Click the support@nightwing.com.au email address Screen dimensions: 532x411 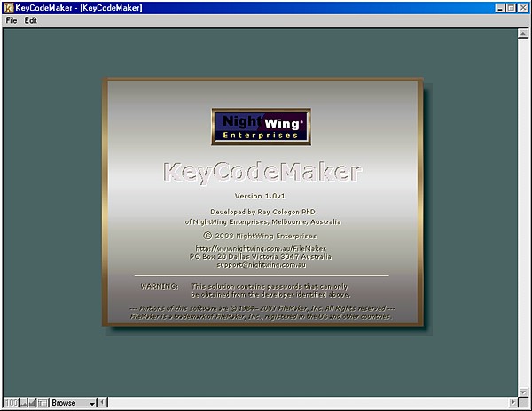tap(261, 265)
